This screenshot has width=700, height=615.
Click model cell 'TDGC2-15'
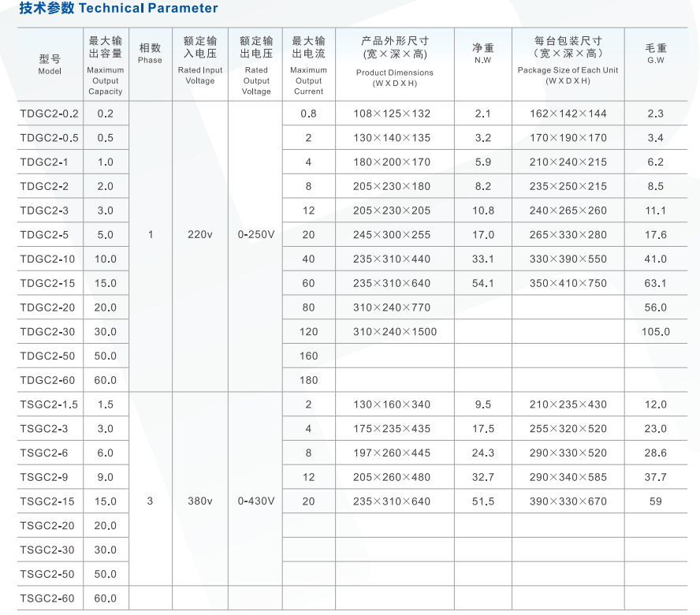[x=47, y=283]
